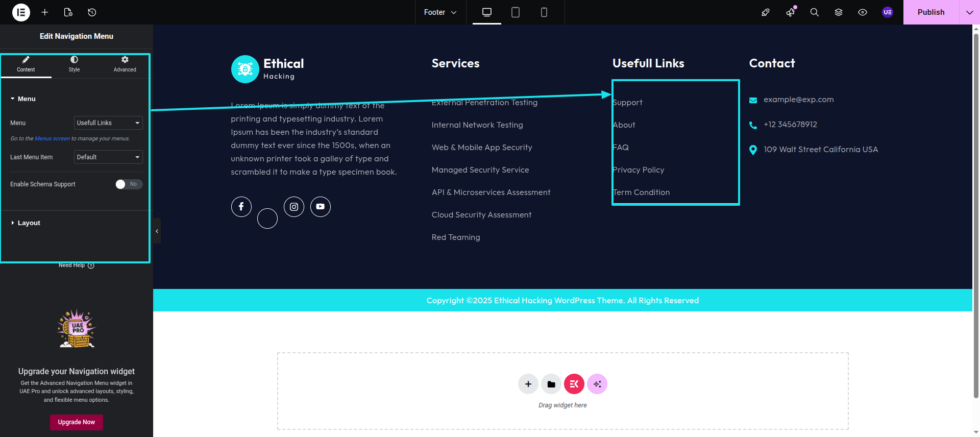Screen dimensions: 980x437
Task: Switch to mobile responsive view
Action: (x=544, y=12)
